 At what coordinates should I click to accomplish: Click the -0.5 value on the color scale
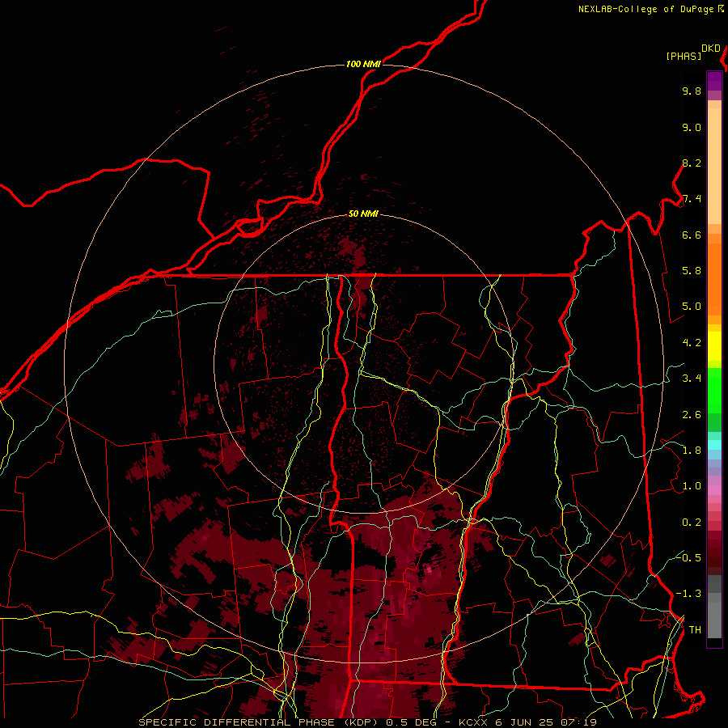[x=688, y=558]
